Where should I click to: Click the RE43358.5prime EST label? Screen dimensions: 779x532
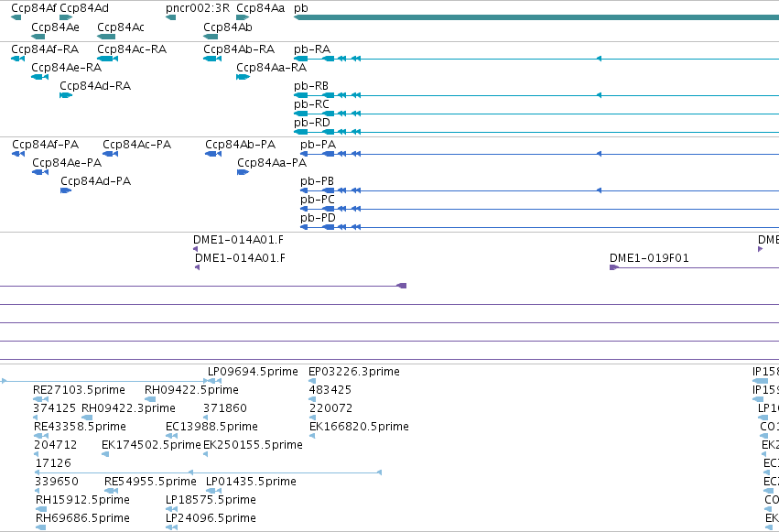(80, 427)
